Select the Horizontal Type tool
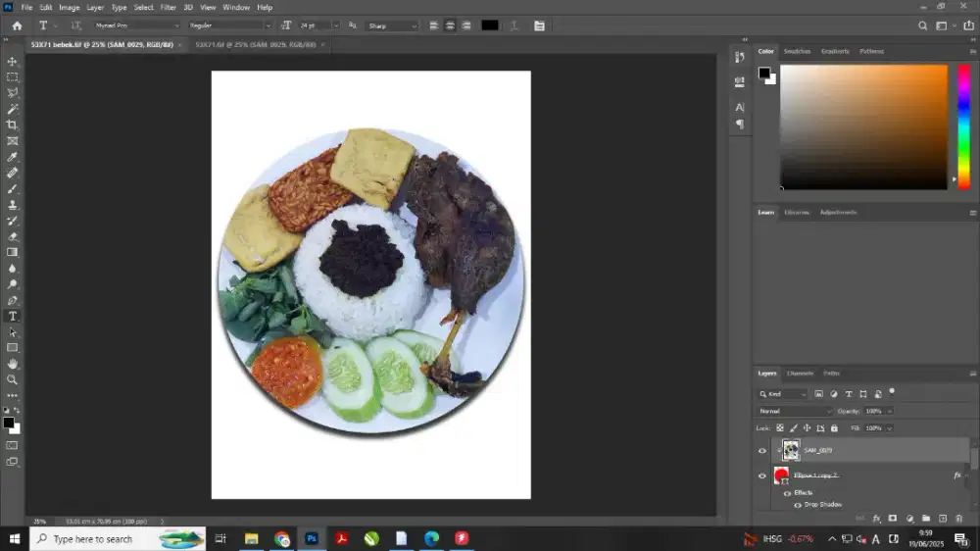This screenshot has height=551, width=980. 12,317
